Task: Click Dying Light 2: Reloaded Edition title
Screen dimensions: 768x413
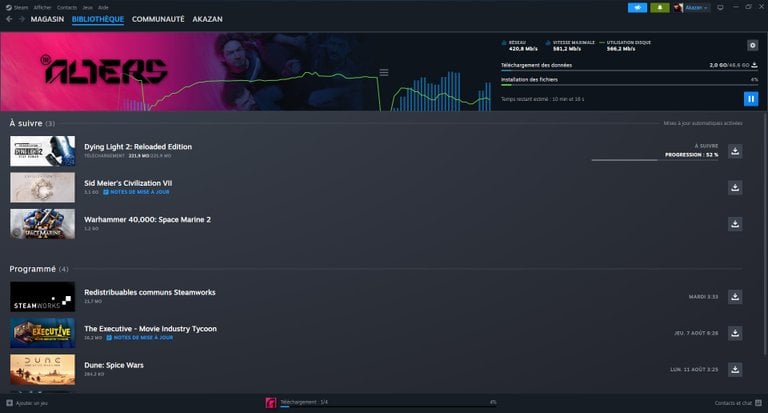Action: [x=138, y=146]
